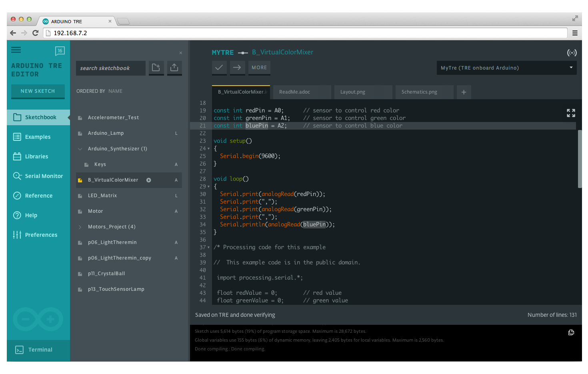Click the MYTRE board name in the header
The image size is (588, 374).
pyautogui.click(x=223, y=52)
